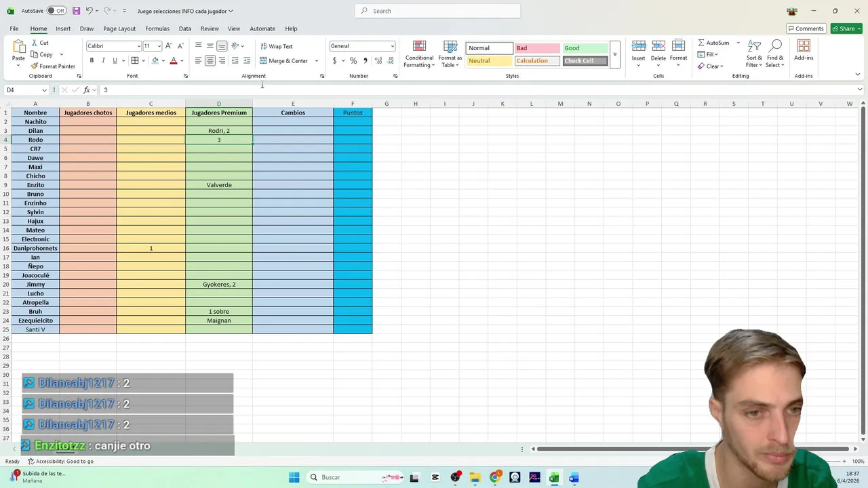Click the Save icon in title bar

[76, 11]
